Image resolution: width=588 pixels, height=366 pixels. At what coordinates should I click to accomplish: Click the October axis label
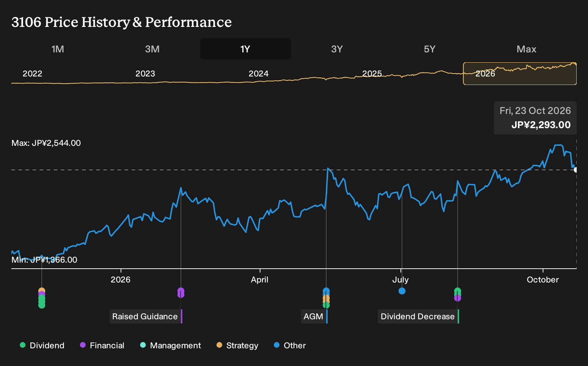[x=543, y=280]
